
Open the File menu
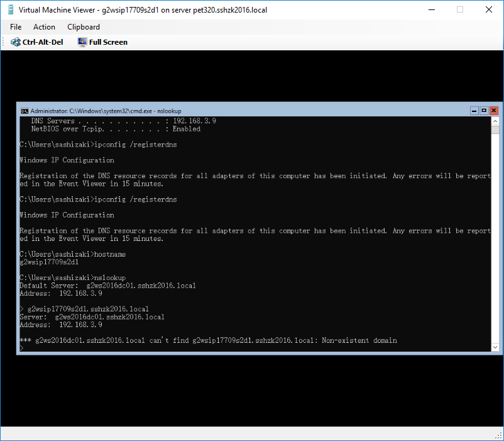click(15, 27)
